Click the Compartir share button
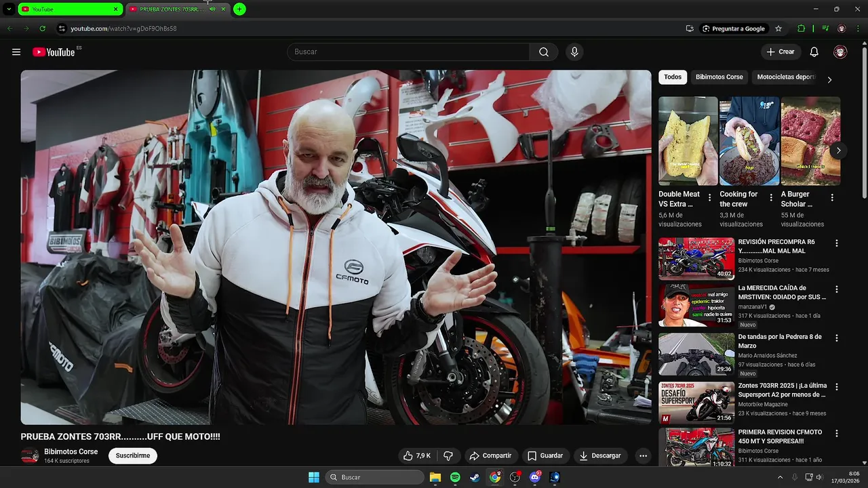 pyautogui.click(x=491, y=456)
